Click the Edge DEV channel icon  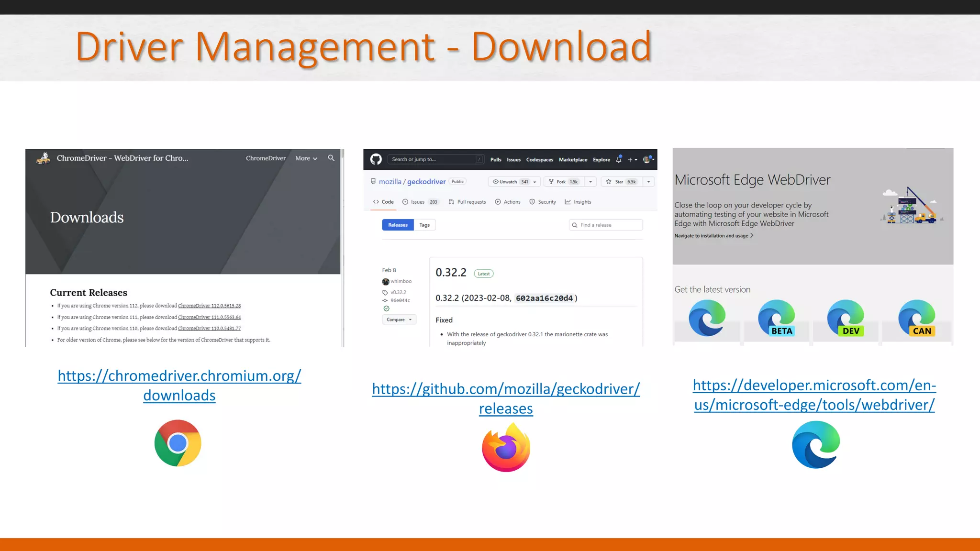tap(846, 318)
